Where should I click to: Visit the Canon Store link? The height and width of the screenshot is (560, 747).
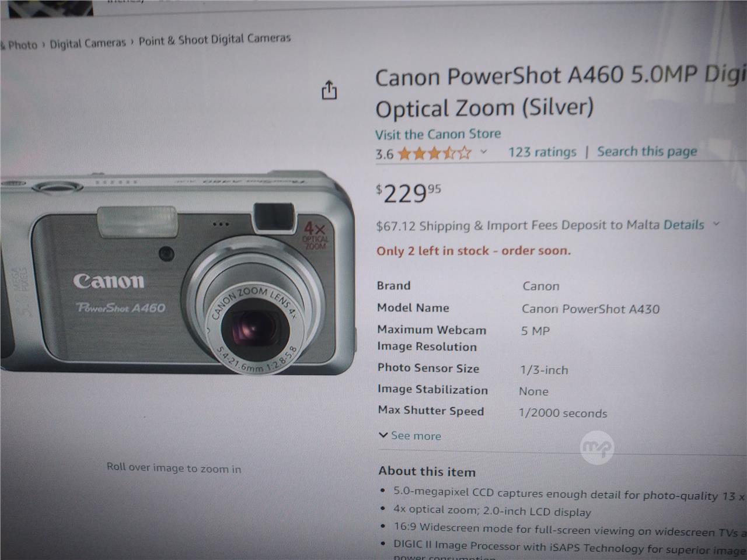[x=438, y=134]
